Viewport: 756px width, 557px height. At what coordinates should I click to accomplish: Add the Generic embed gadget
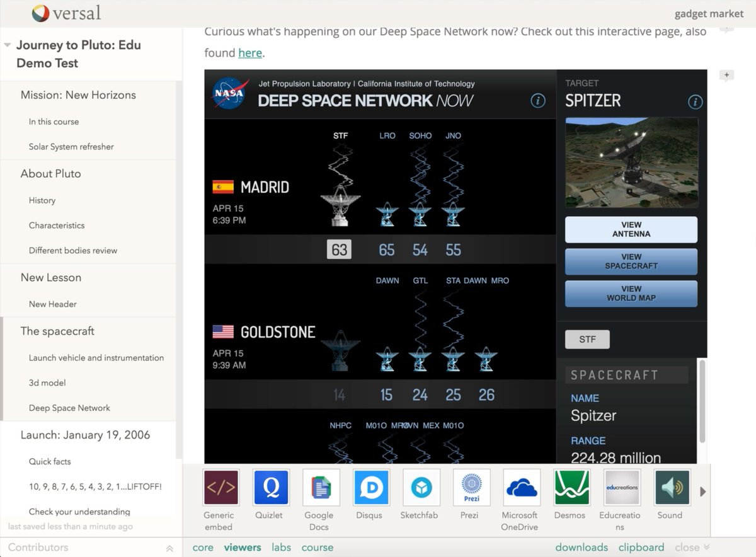(221, 488)
